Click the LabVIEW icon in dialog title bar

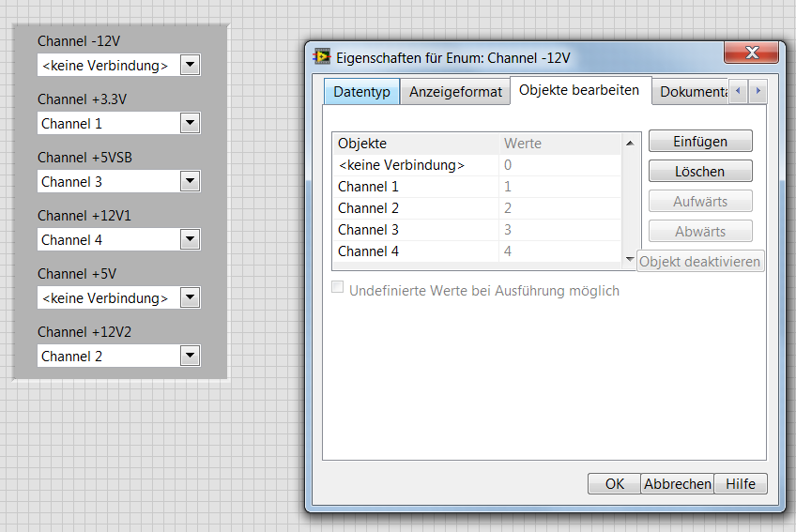[x=322, y=57]
